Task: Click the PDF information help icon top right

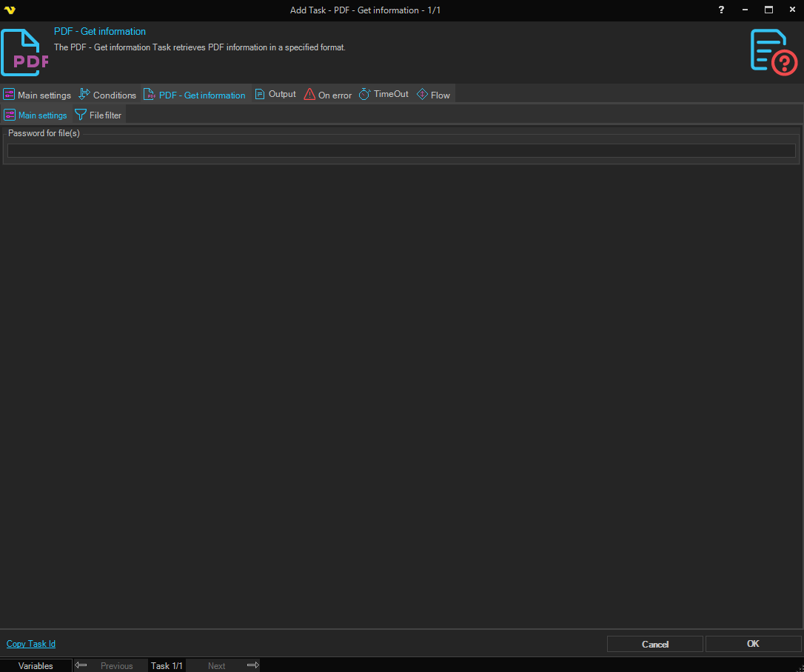Action: click(x=773, y=53)
